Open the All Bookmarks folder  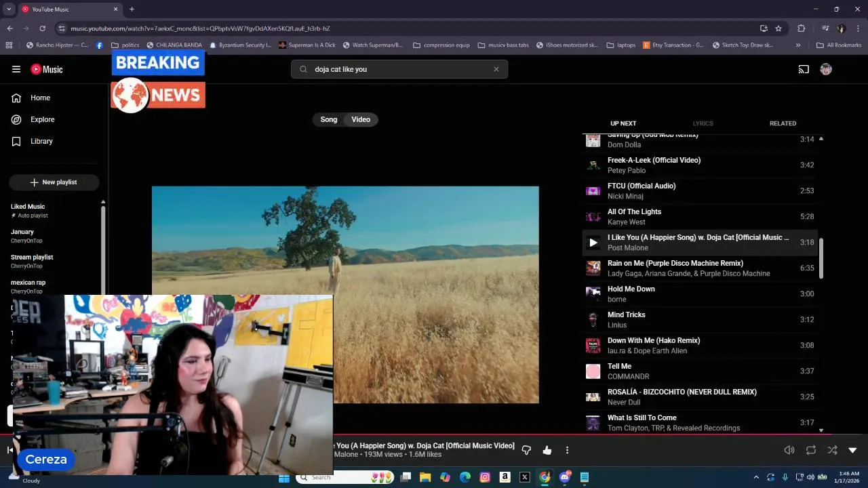pyautogui.click(x=839, y=45)
